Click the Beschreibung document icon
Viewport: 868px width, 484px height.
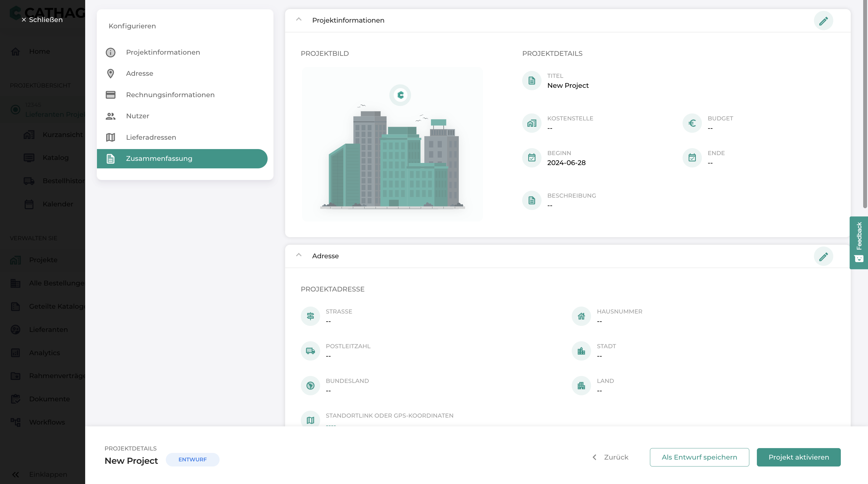[532, 201]
